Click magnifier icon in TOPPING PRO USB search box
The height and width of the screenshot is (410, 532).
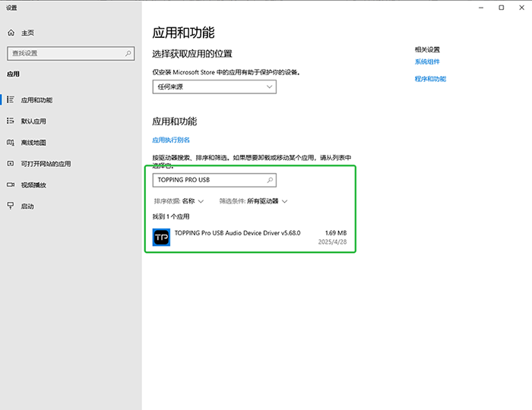[270, 180]
